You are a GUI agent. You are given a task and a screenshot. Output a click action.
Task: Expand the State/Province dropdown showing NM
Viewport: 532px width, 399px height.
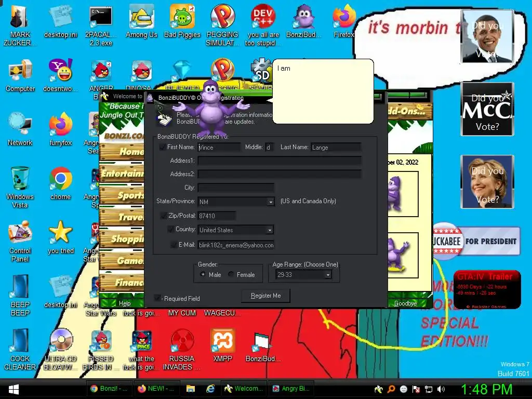[270, 202]
